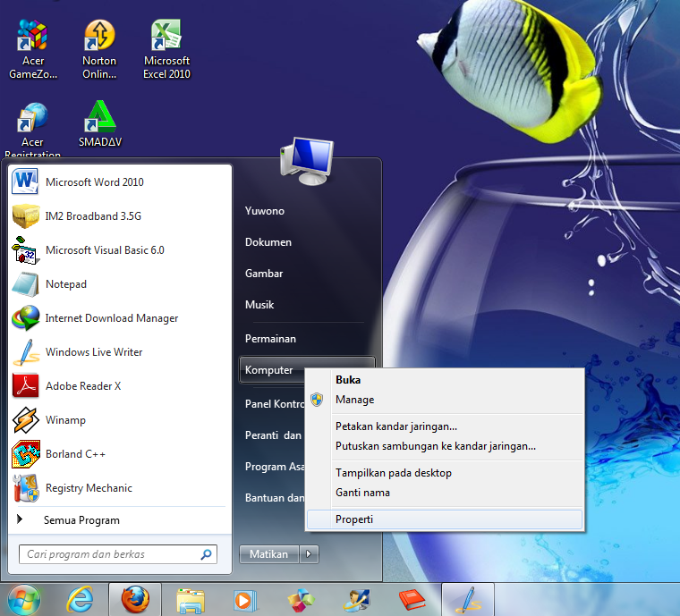Screen dimensions: 680x616
Task: Click the Adobe Reader X icon
Action: tap(25, 386)
